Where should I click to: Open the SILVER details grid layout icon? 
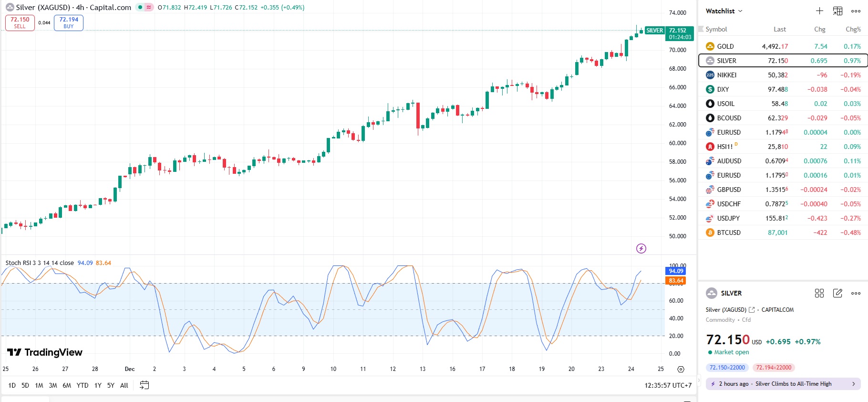click(x=819, y=293)
